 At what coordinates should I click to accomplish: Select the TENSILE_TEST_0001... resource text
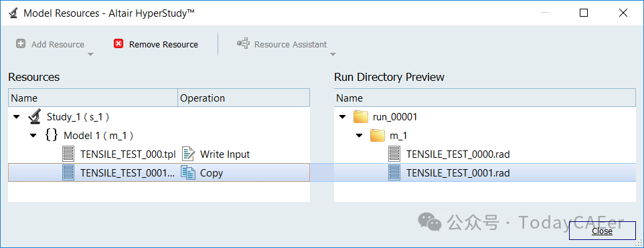point(128,173)
